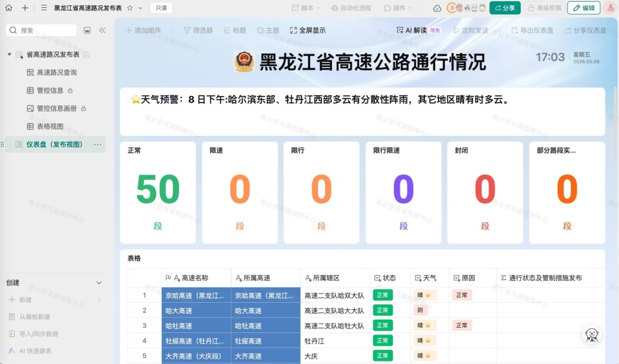Open the 表格视图 view
Image resolution: width=619 pixels, height=364 pixels.
pos(45,126)
